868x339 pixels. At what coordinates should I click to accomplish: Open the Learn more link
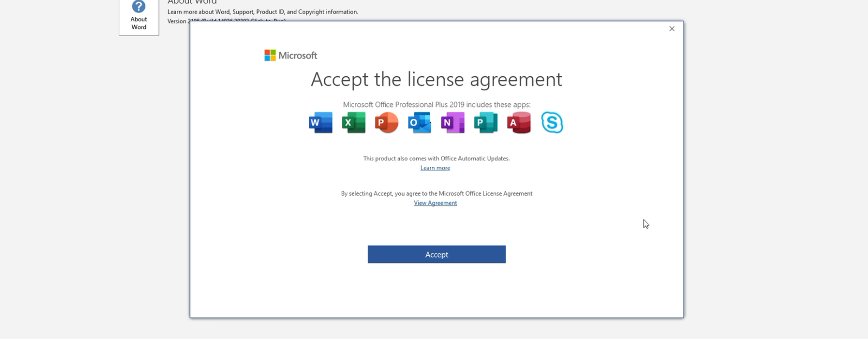pos(435,168)
